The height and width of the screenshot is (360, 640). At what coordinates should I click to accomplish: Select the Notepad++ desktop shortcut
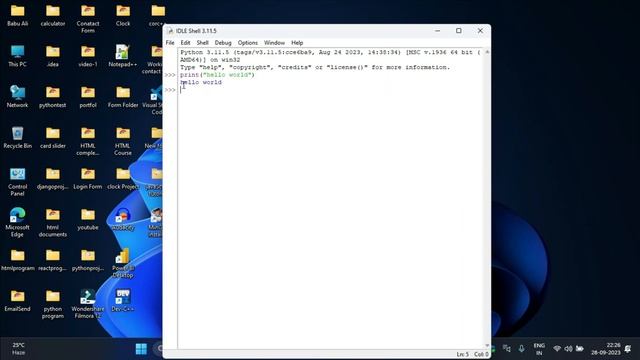123,56
